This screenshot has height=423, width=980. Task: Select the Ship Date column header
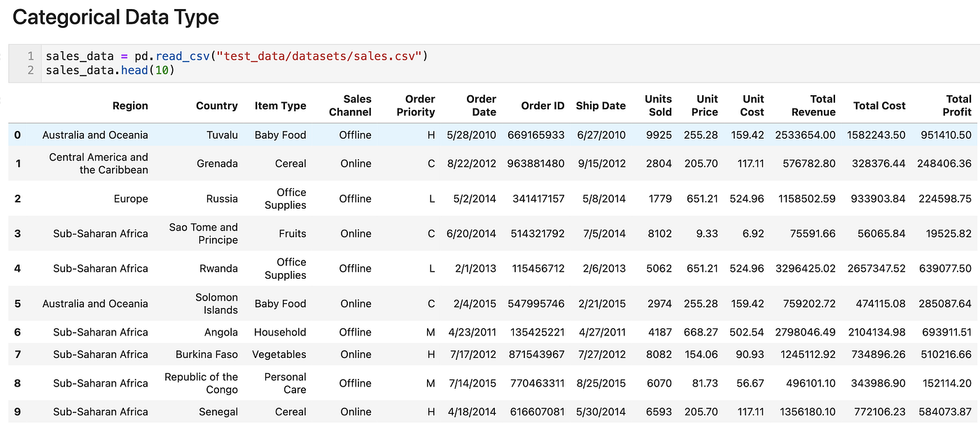coord(601,106)
